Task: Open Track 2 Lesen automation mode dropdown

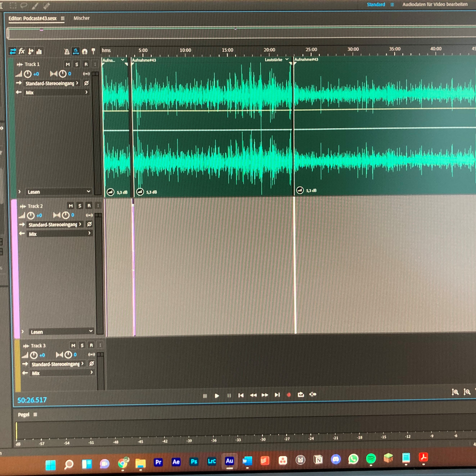Action: (x=62, y=332)
